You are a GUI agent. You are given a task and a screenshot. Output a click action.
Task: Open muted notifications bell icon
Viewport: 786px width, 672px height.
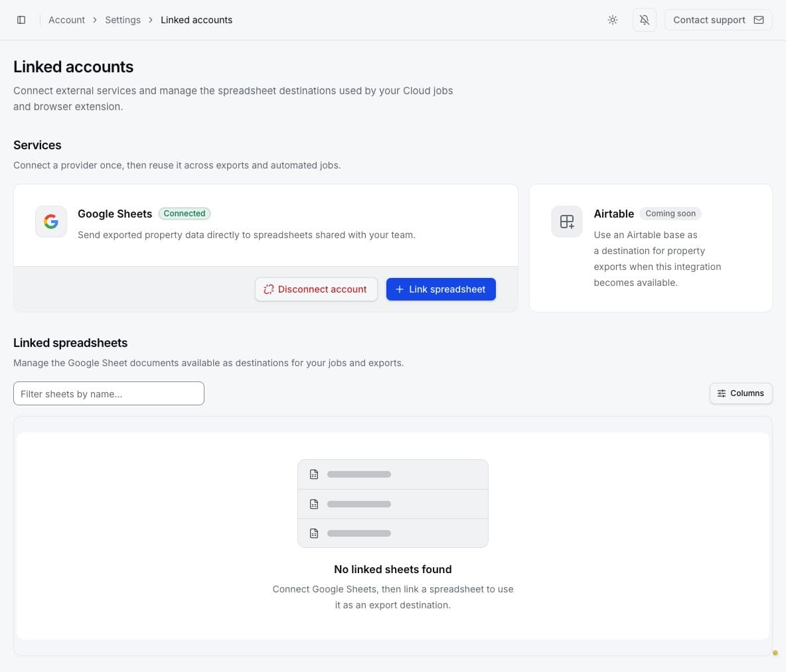point(644,20)
